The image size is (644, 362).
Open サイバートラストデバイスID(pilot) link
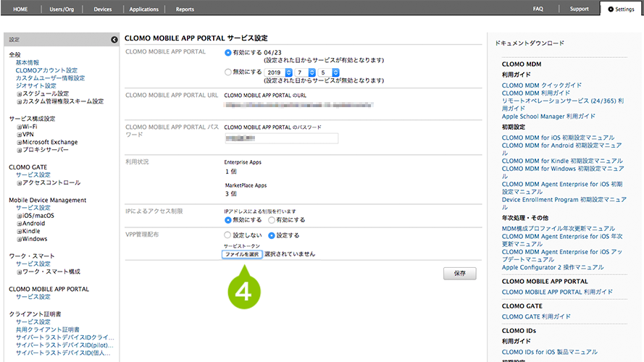pyautogui.click(x=65, y=345)
